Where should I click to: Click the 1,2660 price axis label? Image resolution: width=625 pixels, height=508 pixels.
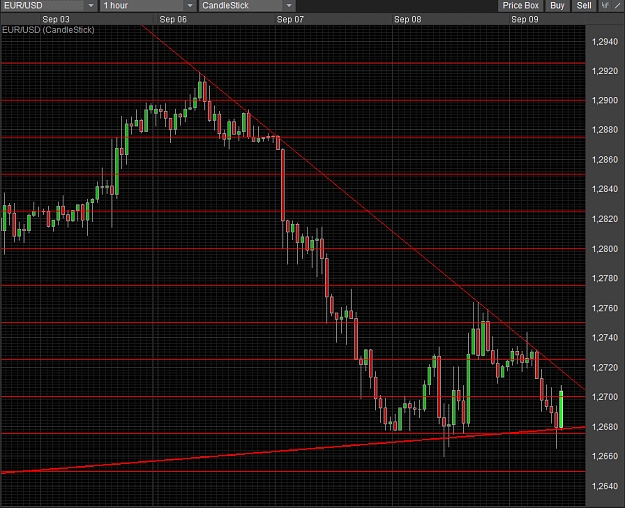pos(605,456)
